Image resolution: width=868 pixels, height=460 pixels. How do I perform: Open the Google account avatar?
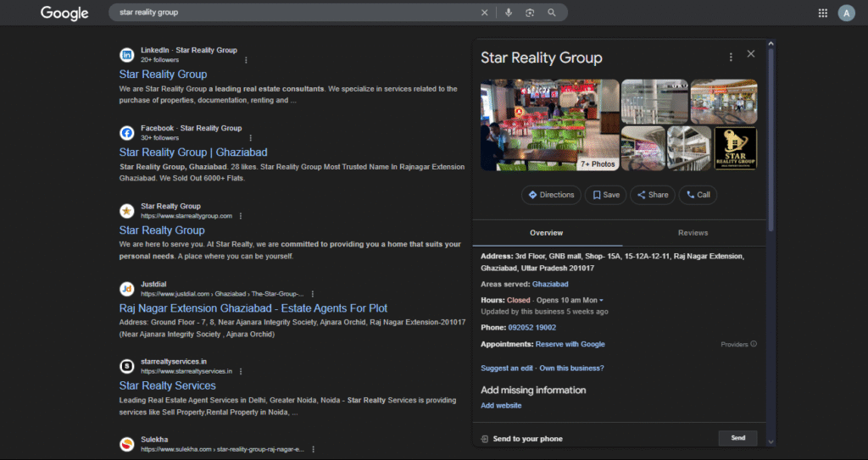pos(846,13)
